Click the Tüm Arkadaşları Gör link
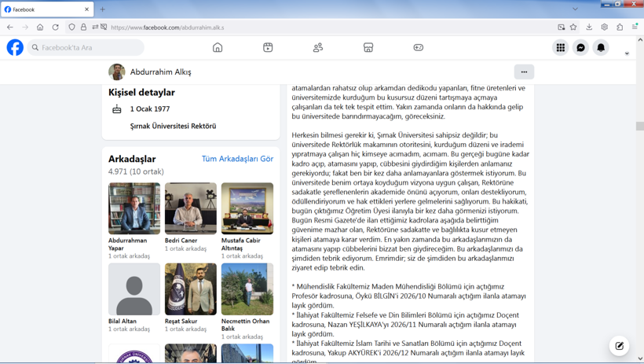 tap(237, 159)
